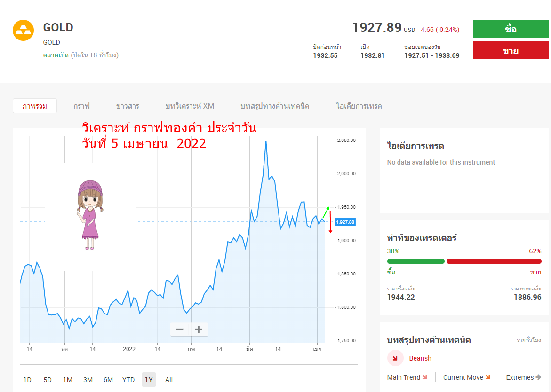The image size is (551, 392).
Task: Click the green 38% buy sentiment bar
Action: (x=415, y=261)
